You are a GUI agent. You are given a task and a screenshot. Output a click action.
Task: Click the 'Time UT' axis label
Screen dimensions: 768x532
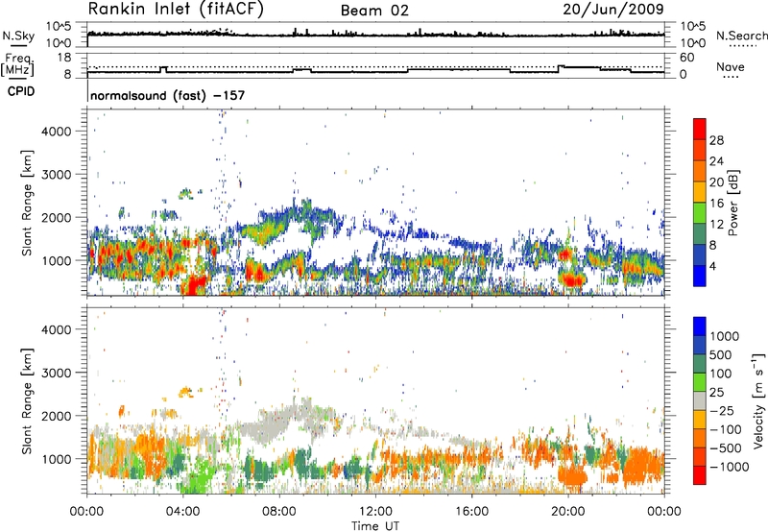coord(375,526)
